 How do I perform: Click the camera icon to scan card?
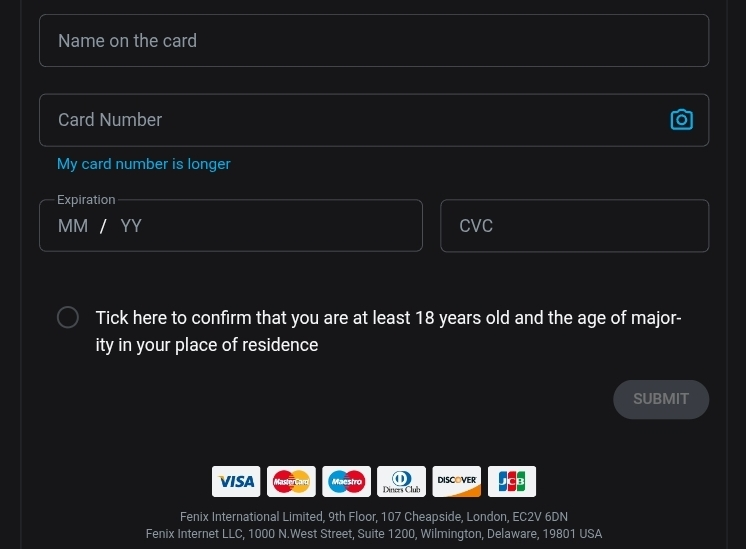tap(681, 120)
